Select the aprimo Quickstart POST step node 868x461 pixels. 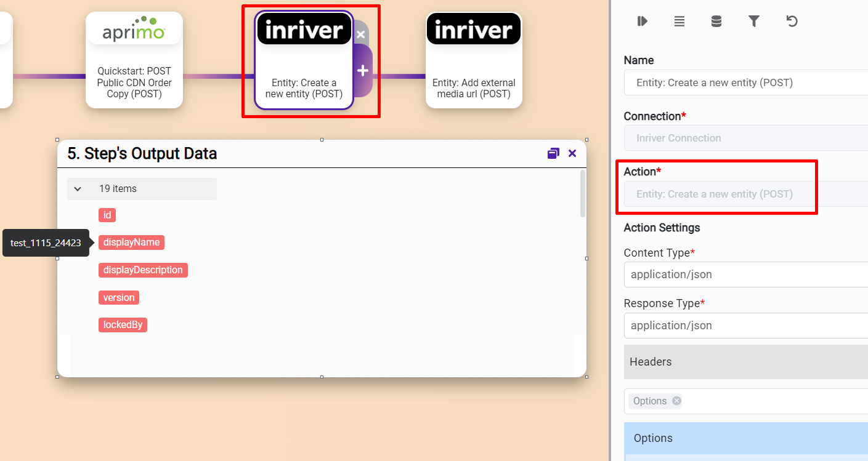[x=134, y=60]
